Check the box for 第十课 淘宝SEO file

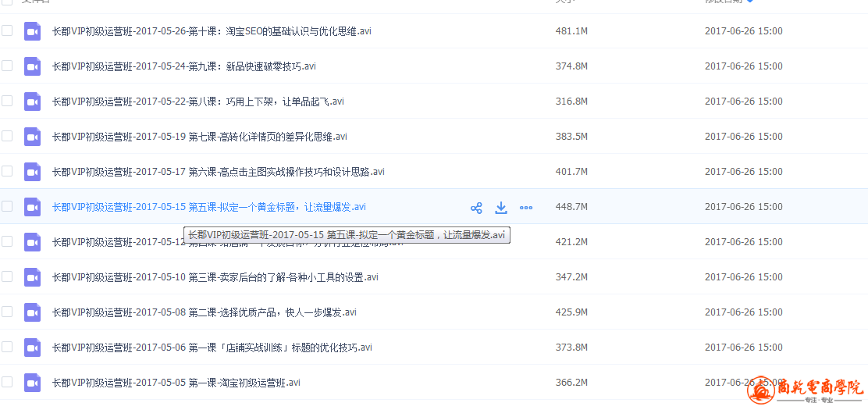coord(7,30)
